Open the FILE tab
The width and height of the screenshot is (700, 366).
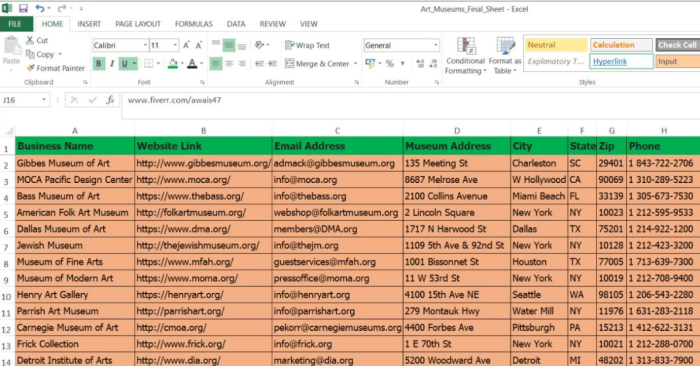15,24
